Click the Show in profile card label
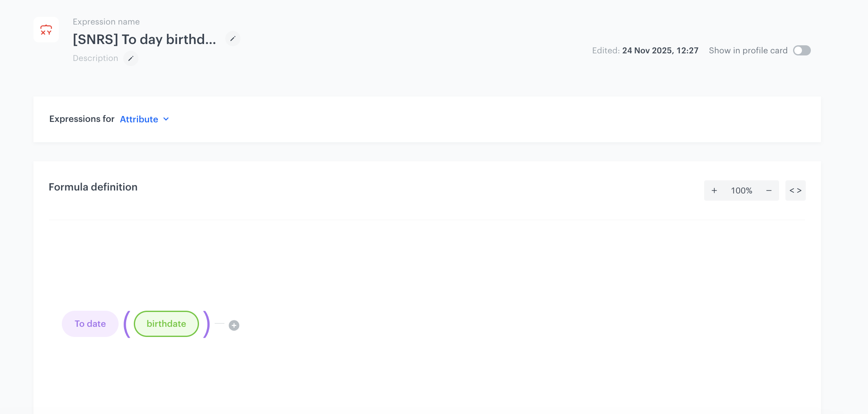The height and width of the screenshot is (414, 868). click(748, 51)
